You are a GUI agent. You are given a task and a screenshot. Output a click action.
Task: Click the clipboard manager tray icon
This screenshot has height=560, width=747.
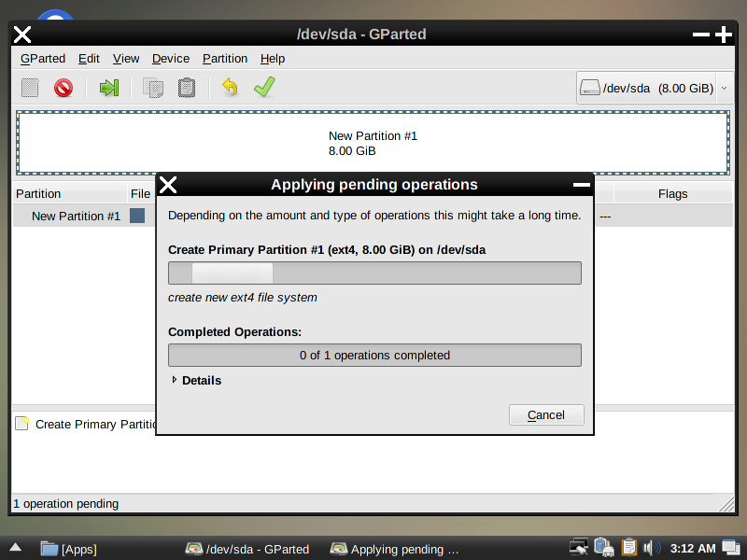[x=628, y=548]
